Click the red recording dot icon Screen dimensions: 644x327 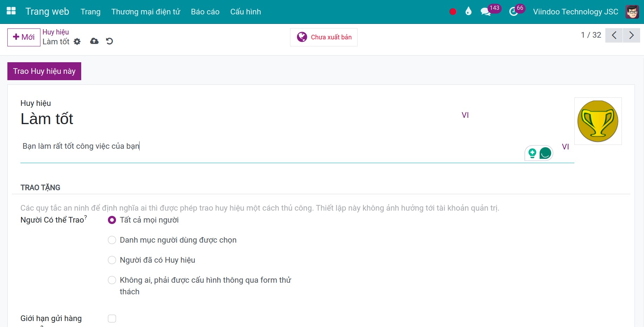point(453,12)
